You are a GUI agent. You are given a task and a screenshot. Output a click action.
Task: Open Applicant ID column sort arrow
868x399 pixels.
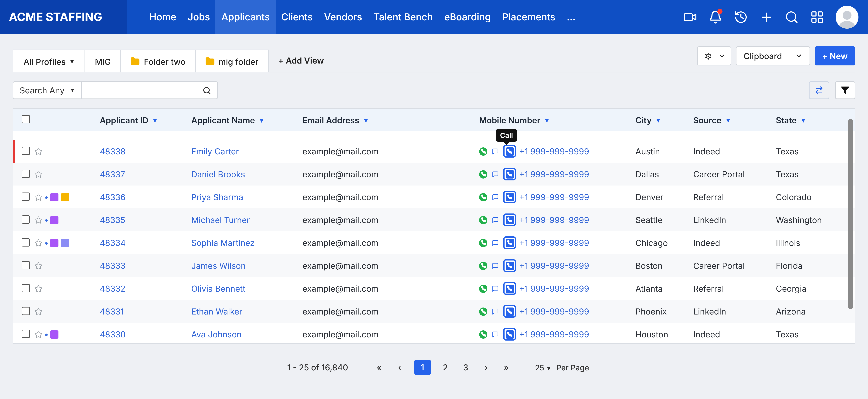(155, 121)
